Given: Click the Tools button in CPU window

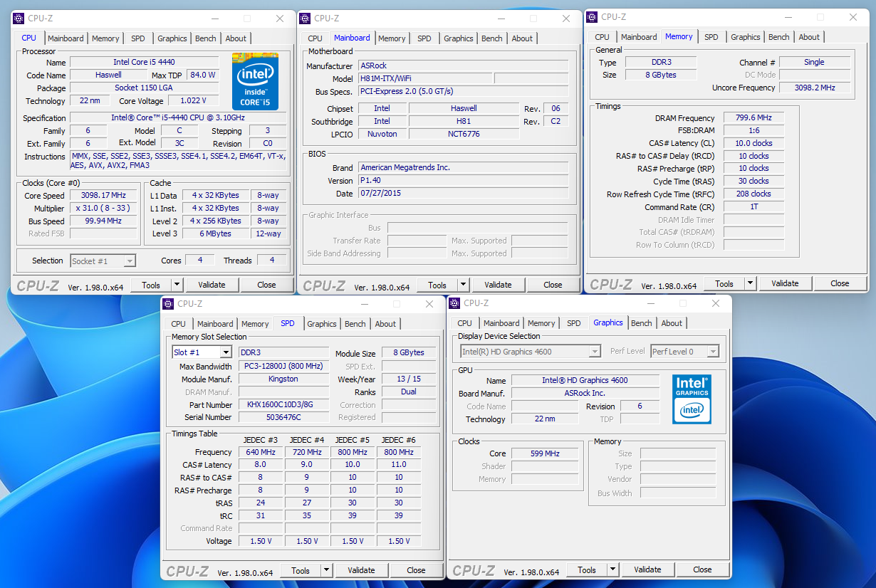Looking at the screenshot, I should (x=151, y=285).
